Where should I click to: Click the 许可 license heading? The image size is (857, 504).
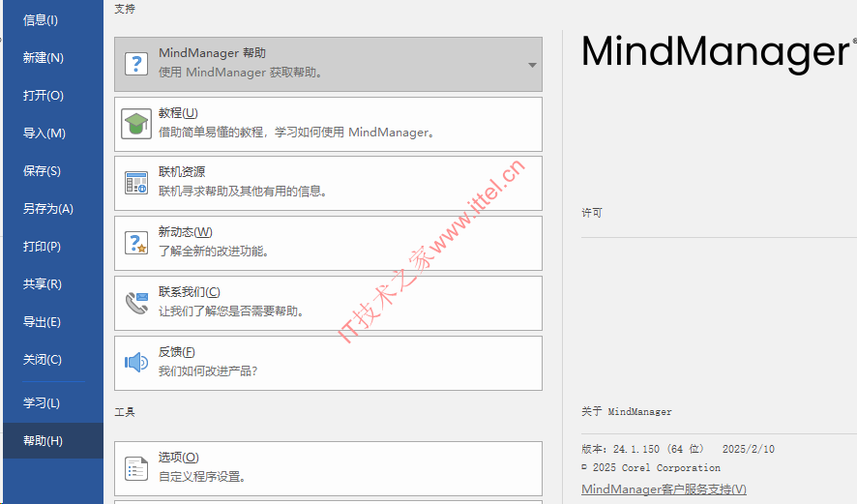[591, 213]
